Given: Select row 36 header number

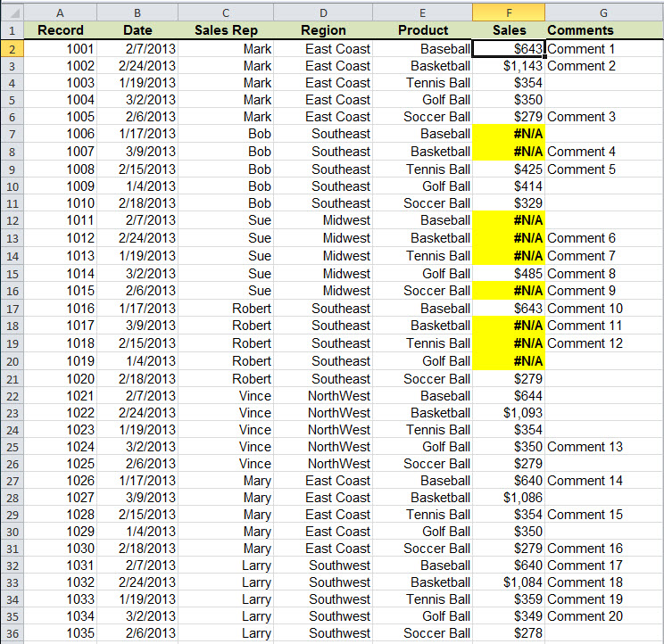Looking at the screenshot, I should [x=12, y=633].
